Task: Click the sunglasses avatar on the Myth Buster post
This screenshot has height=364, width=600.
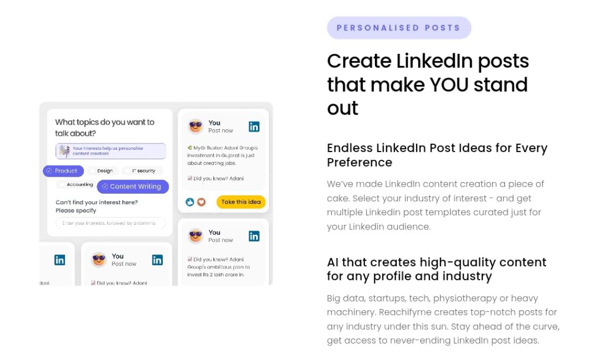Action: point(197,125)
